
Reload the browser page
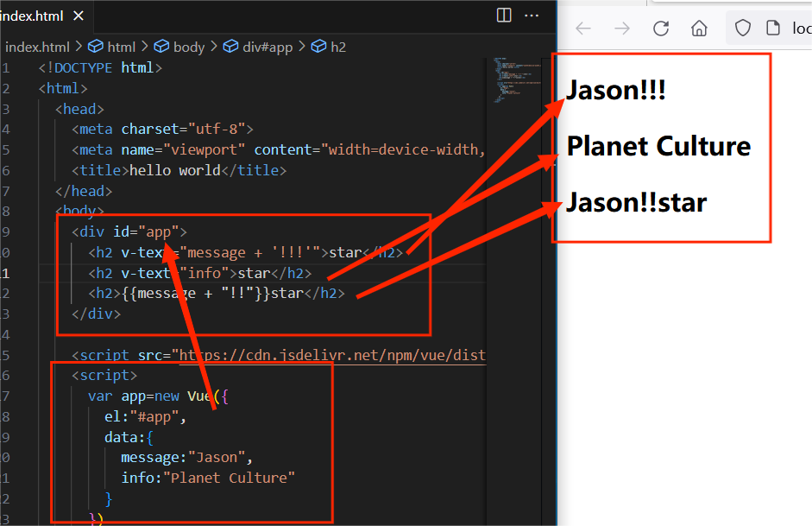tap(661, 28)
